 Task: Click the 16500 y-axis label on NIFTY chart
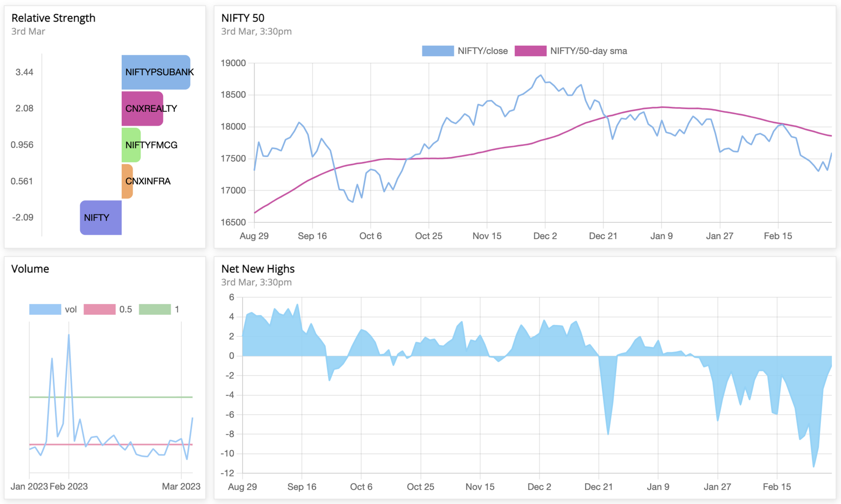(233, 222)
